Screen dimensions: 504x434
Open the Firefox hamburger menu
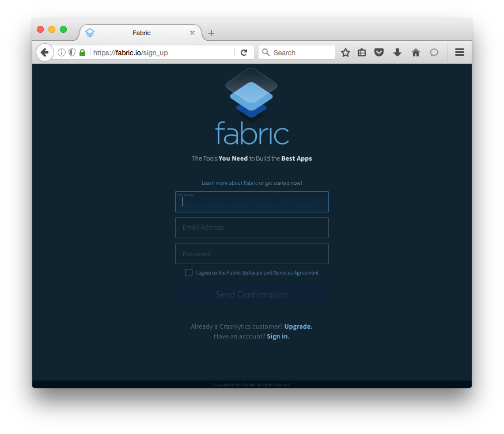[459, 52]
